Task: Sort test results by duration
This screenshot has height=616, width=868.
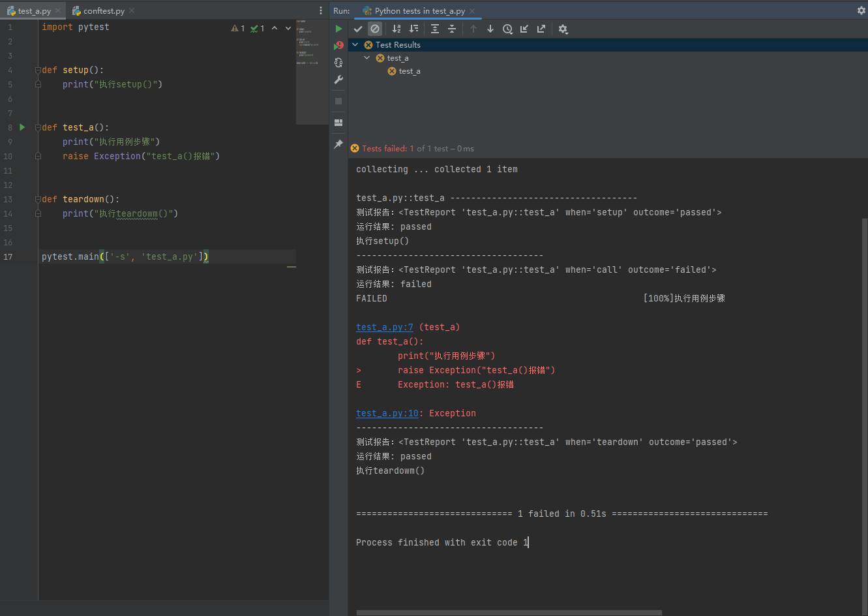Action: tap(413, 29)
